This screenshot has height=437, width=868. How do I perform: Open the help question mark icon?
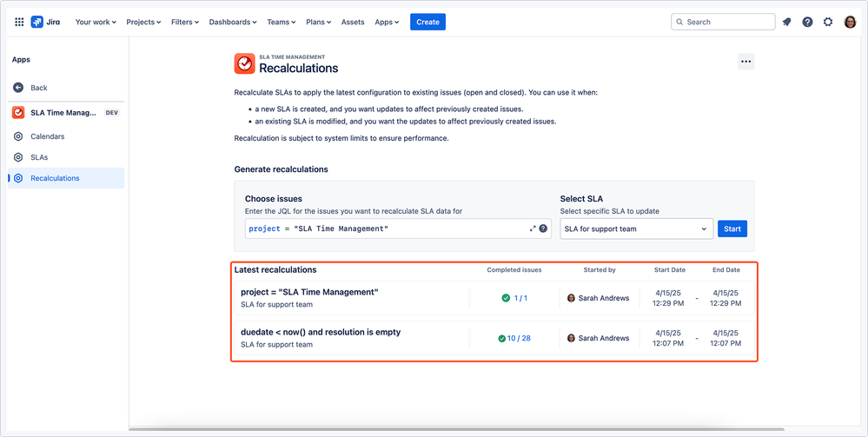coord(807,22)
